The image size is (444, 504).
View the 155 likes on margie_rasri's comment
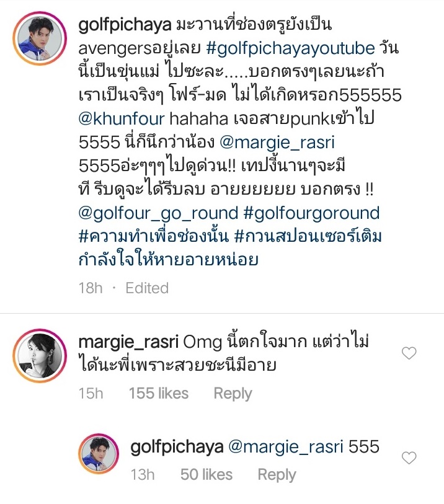159,394
